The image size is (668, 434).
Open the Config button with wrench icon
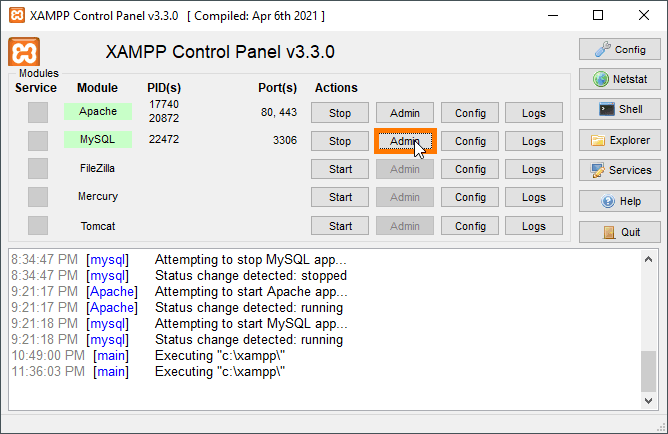tap(619, 49)
